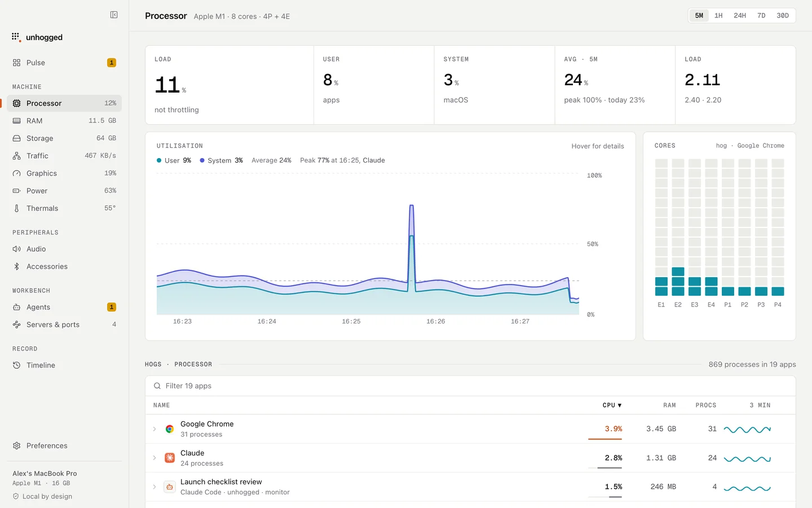Click the Google Chrome 3 MIN sparkline
Image resolution: width=812 pixels, height=508 pixels.
point(747,430)
